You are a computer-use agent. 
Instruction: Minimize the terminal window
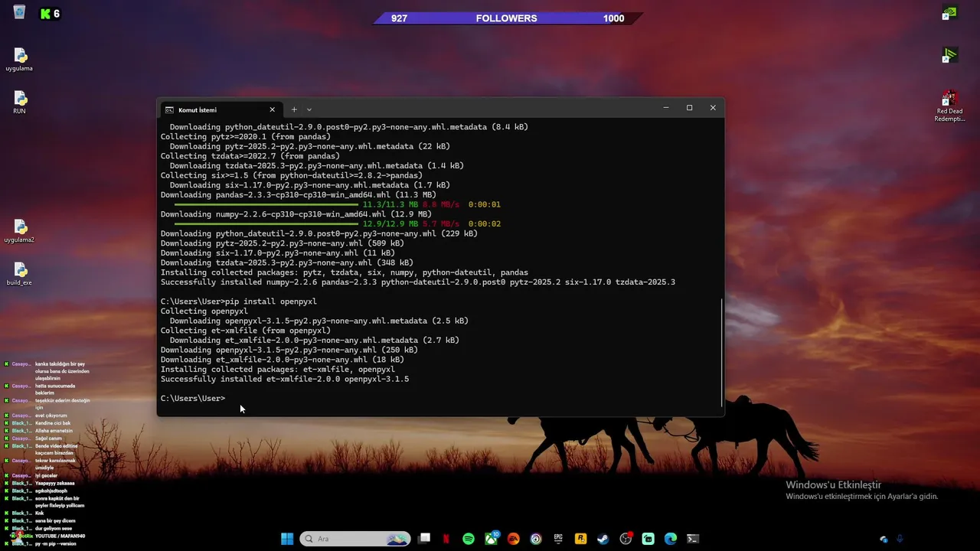(x=666, y=108)
